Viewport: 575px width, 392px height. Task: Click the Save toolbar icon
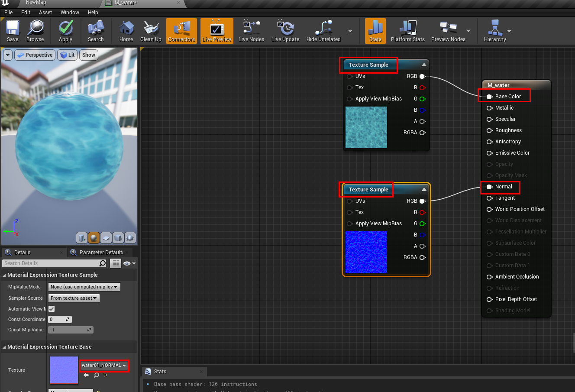pos(13,31)
